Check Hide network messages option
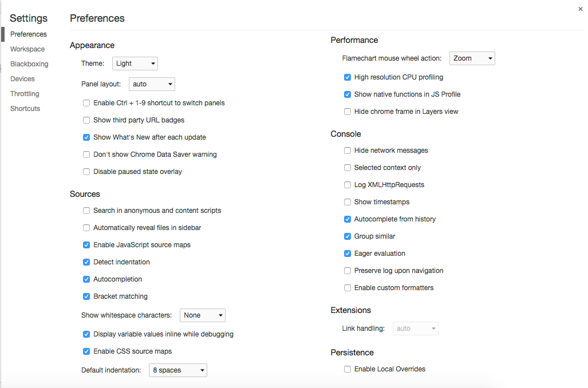Viewport: 588px width, 388px height. tap(348, 151)
